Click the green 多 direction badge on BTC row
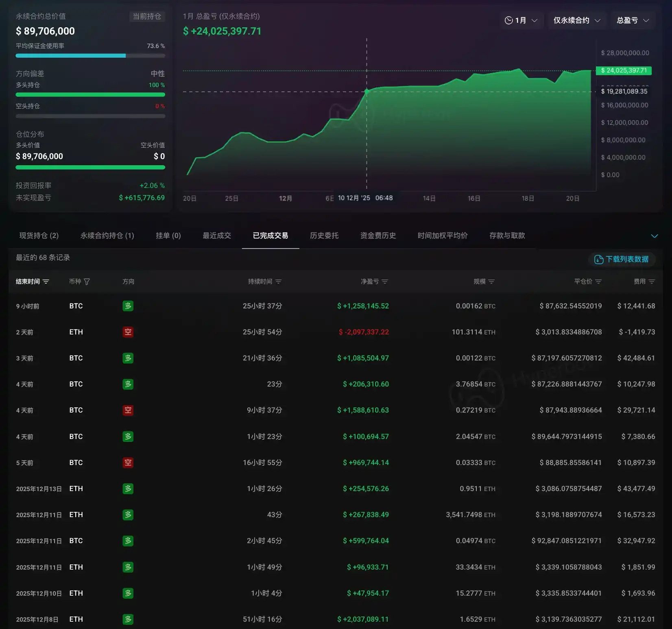 (128, 306)
